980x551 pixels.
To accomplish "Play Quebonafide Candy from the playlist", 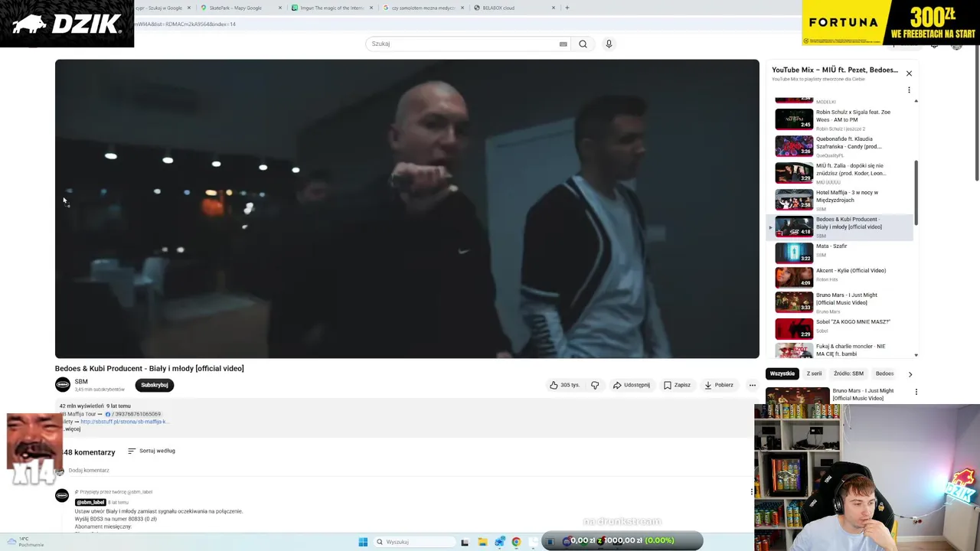I will point(839,146).
